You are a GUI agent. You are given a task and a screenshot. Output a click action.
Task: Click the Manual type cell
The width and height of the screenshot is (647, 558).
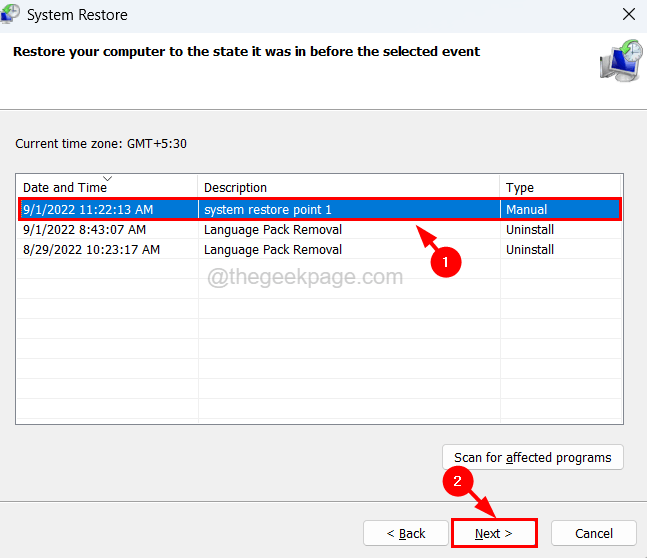(x=526, y=209)
